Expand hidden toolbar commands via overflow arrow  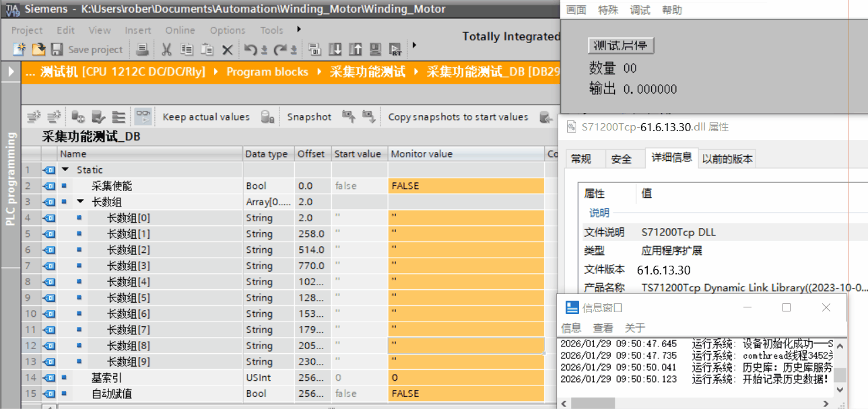[x=413, y=47]
